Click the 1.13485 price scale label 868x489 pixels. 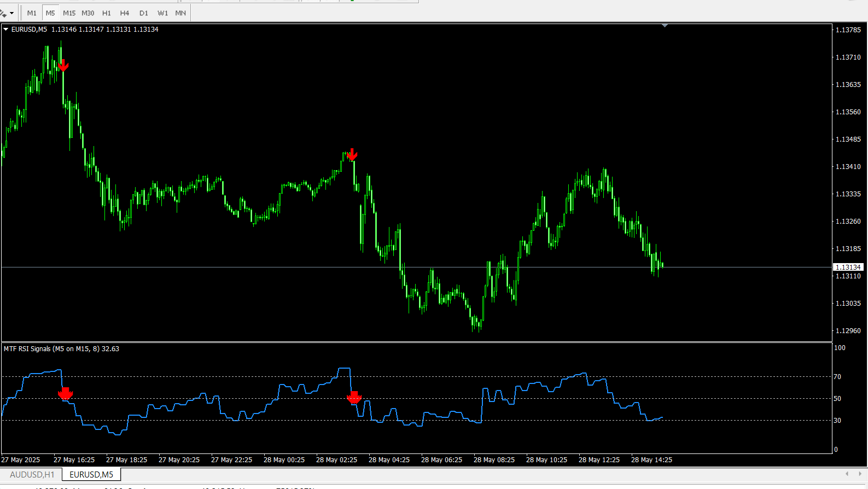(x=848, y=139)
